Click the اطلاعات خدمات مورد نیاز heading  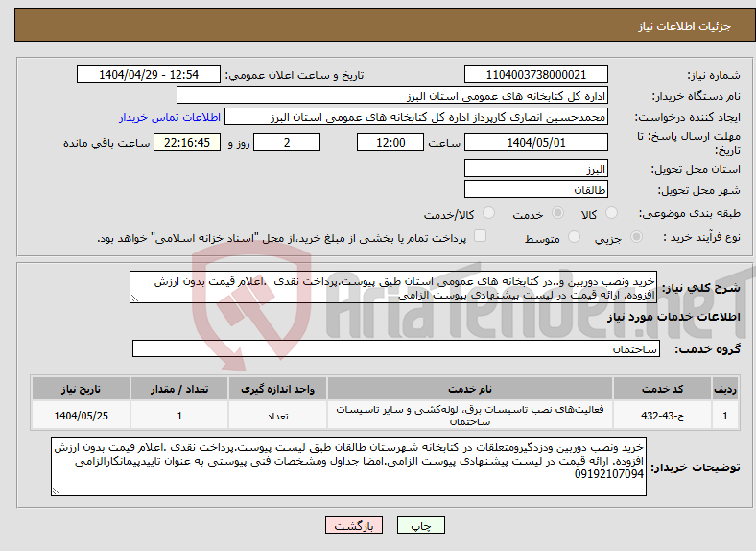(x=673, y=317)
